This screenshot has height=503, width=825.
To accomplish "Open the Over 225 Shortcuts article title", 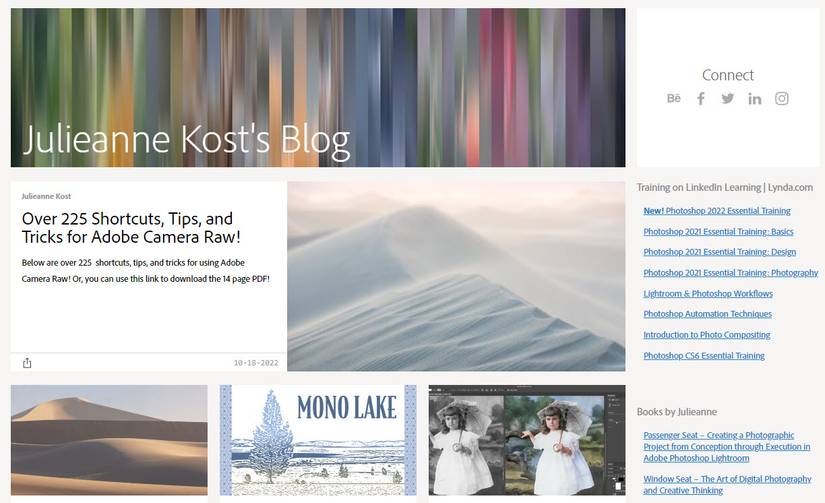I will [131, 227].
